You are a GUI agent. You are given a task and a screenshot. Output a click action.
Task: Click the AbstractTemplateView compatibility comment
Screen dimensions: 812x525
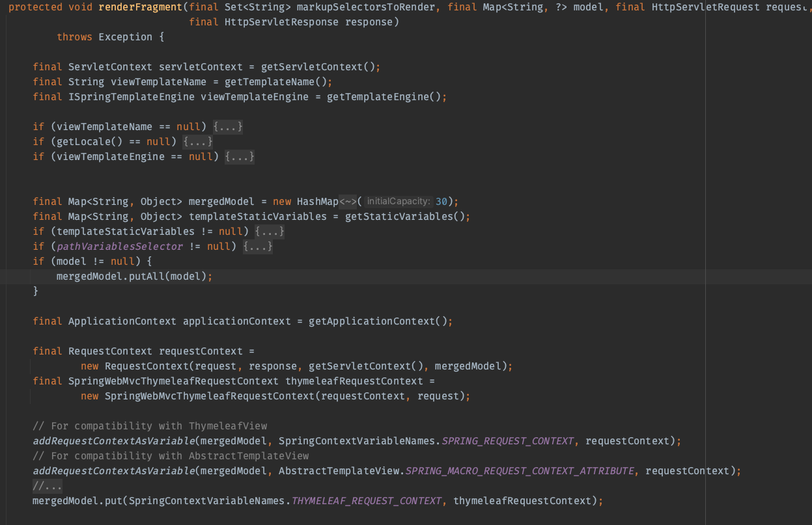pos(171,456)
